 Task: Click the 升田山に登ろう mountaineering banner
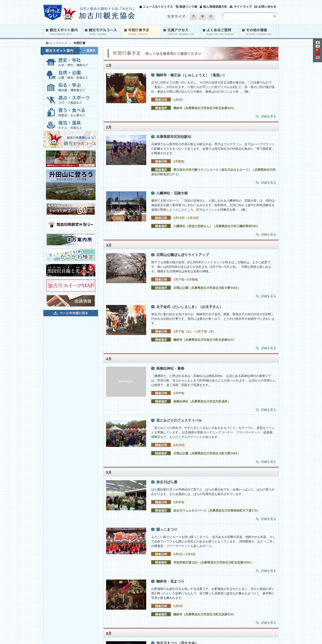71,185
